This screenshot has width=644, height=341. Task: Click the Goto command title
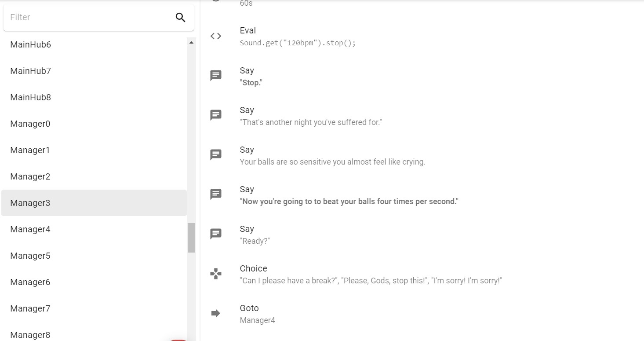[x=249, y=308]
